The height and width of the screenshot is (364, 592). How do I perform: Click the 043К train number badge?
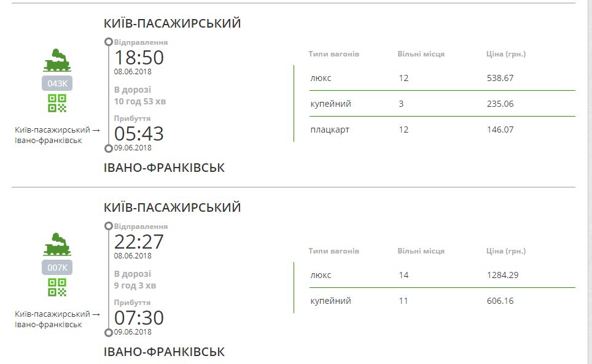(57, 83)
